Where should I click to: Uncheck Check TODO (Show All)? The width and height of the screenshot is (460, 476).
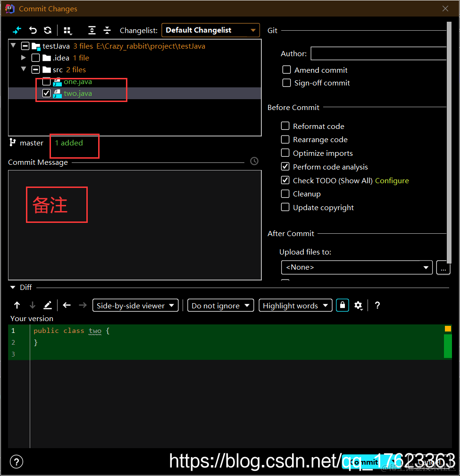(285, 180)
